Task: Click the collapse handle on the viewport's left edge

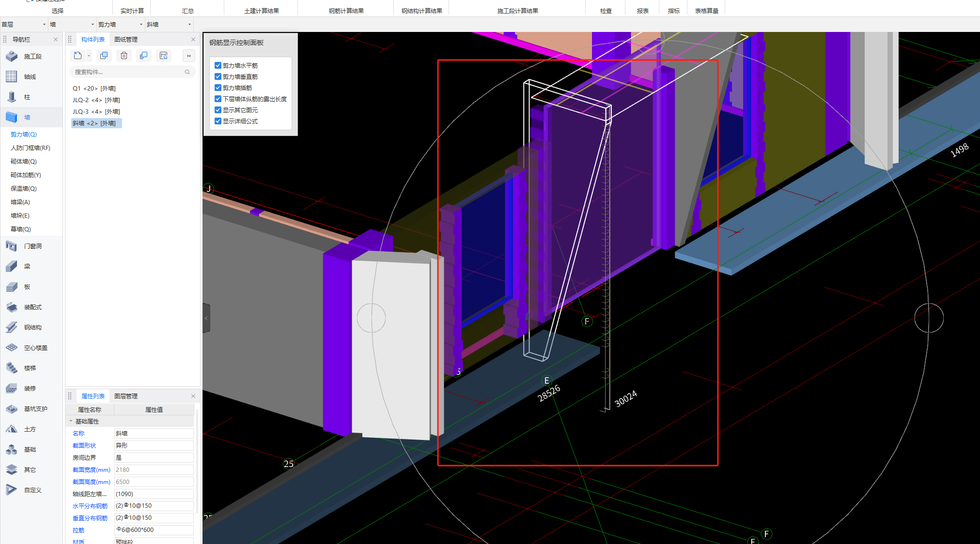Action: click(x=206, y=318)
